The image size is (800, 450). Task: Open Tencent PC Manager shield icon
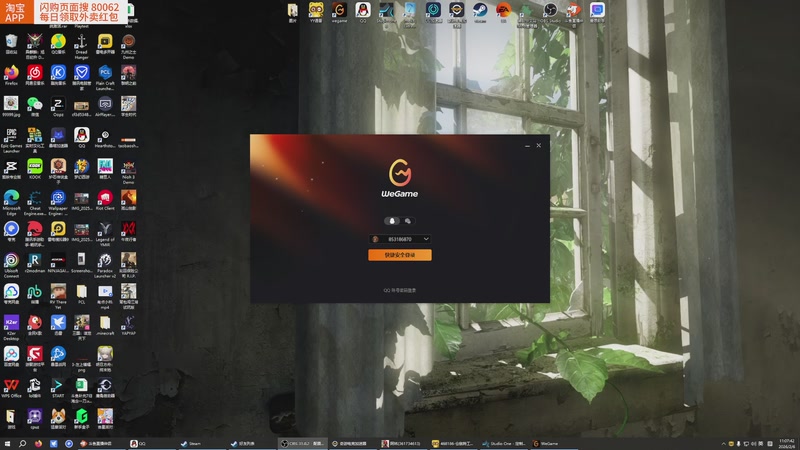point(82,77)
